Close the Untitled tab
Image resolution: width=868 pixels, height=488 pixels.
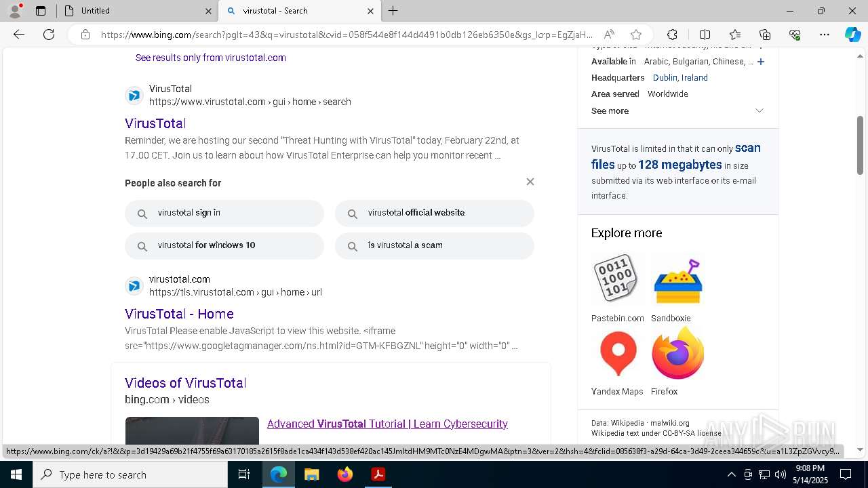pos(208,11)
